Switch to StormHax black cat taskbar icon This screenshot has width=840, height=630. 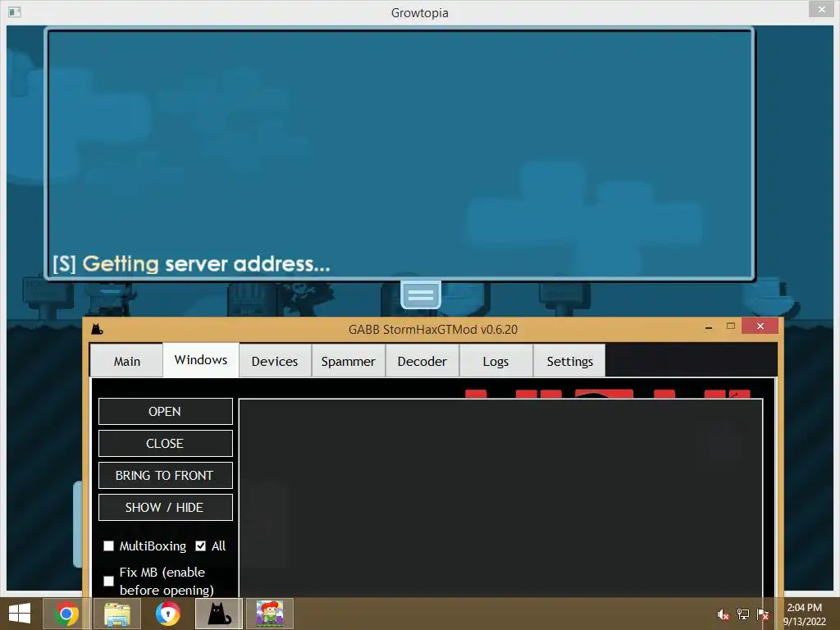pyautogui.click(x=219, y=614)
